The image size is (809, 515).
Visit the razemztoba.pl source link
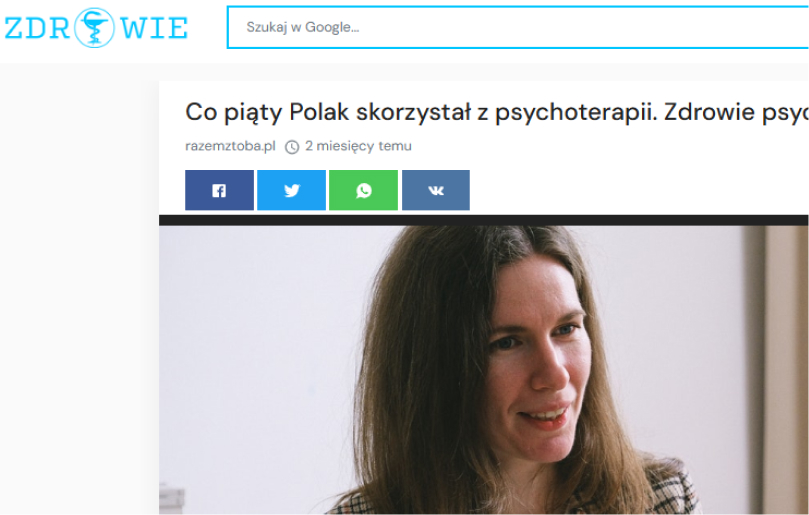click(x=230, y=146)
